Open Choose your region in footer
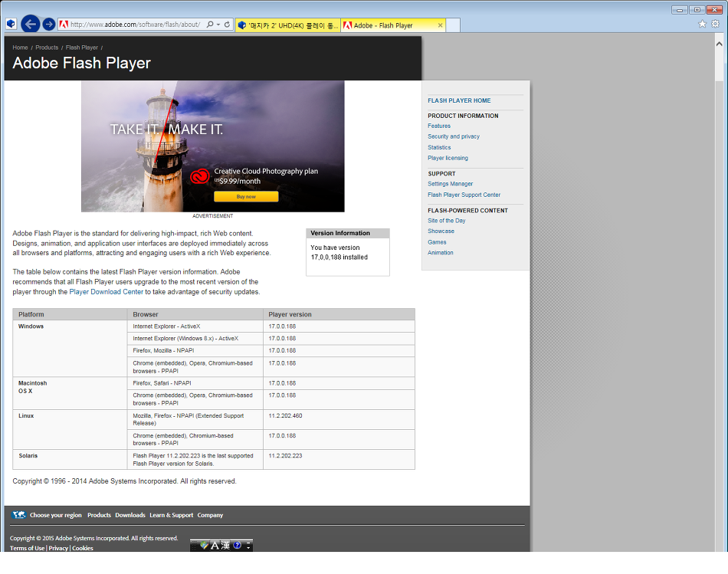This screenshot has width=728, height=574. pyautogui.click(x=56, y=515)
